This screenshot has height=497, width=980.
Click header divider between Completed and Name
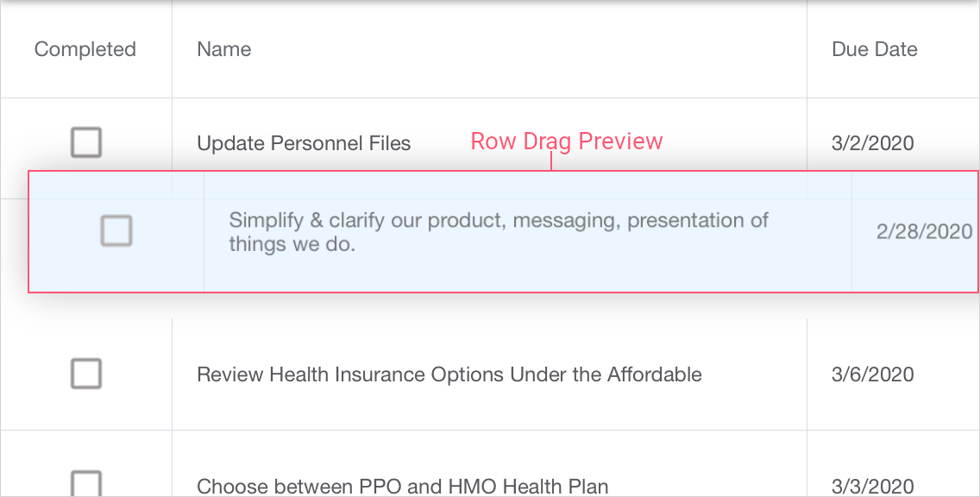click(173, 49)
